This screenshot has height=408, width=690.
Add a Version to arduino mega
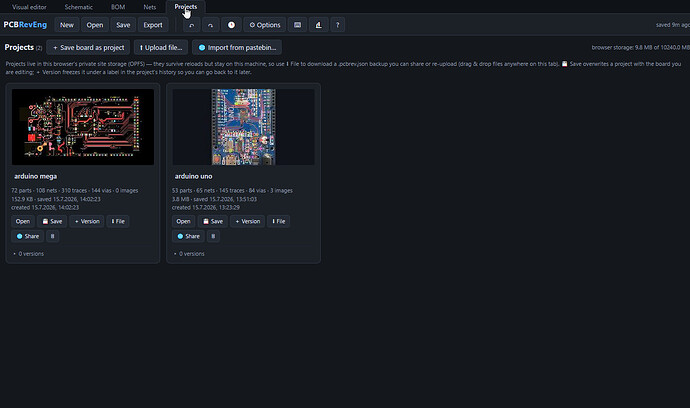[87, 221]
